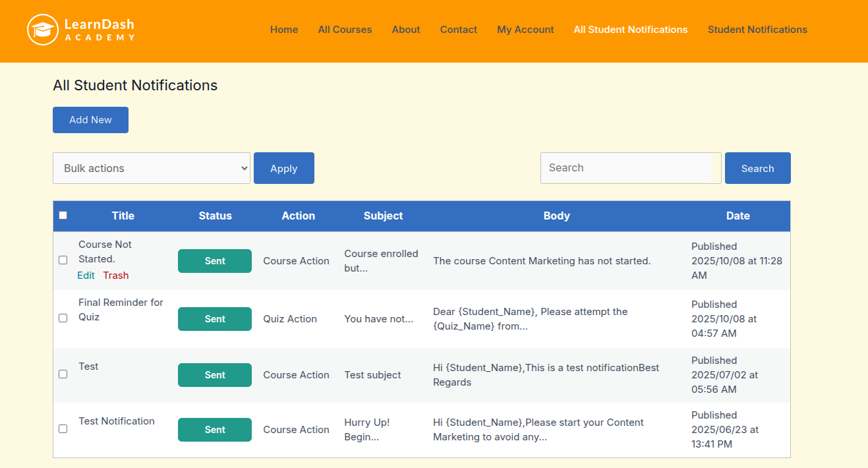The height and width of the screenshot is (468, 868).
Task: Click the Date column header
Action: (x=738, y=216)
